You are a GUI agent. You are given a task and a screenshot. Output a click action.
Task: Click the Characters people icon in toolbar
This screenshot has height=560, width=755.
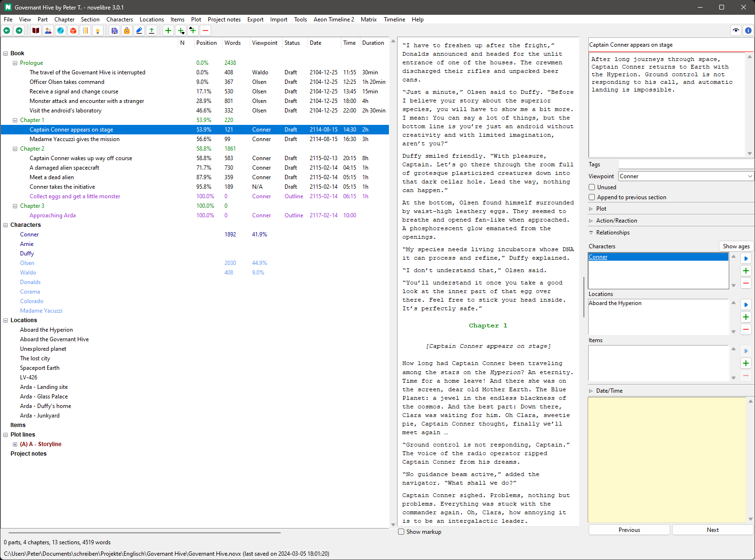tap(48, 31)
